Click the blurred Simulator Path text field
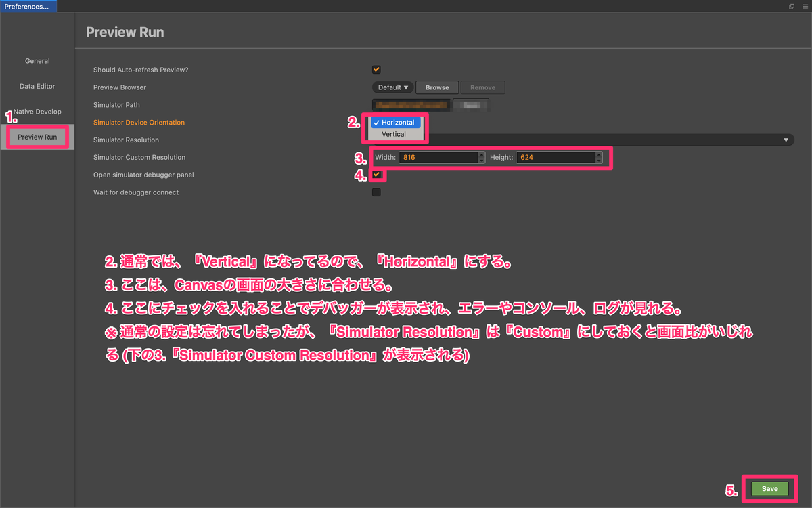This screenshot has height=508, width=812. [x=413, y=105]
